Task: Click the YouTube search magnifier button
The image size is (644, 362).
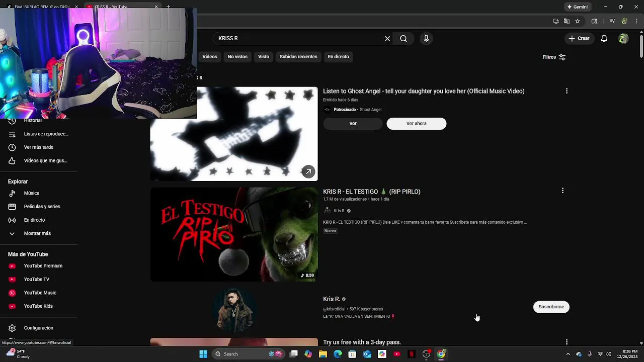Action: point(404,38)
